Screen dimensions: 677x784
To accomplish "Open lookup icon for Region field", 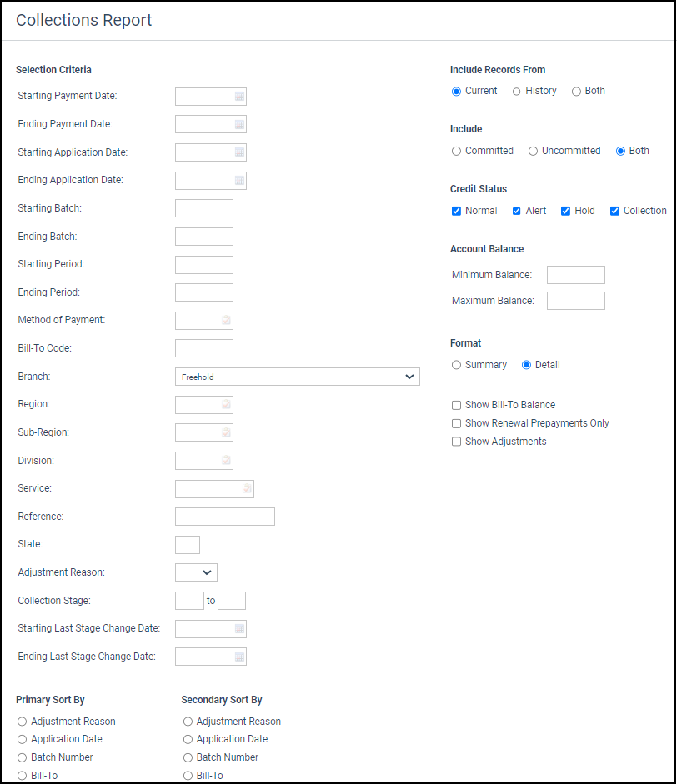I will 226,404.
